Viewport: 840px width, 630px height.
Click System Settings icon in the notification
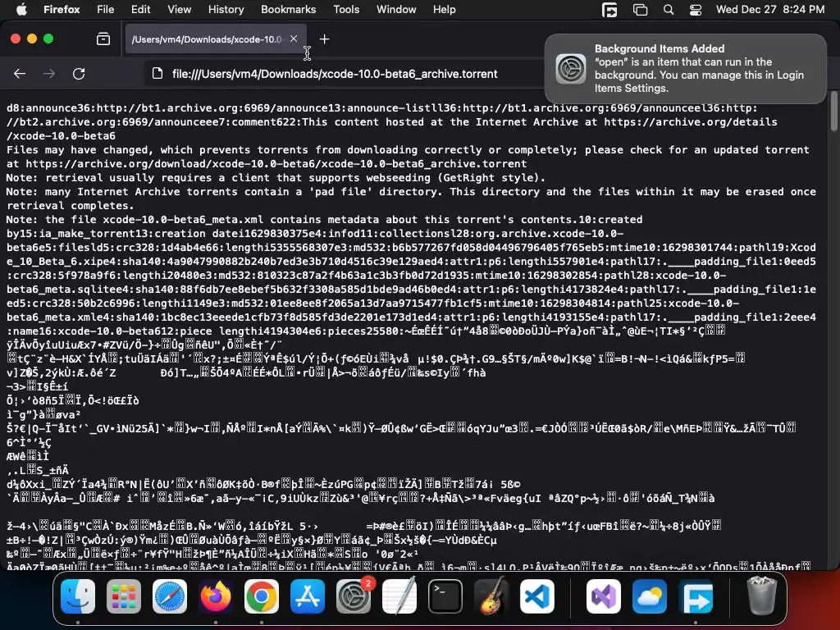click(x=571, y=69)
